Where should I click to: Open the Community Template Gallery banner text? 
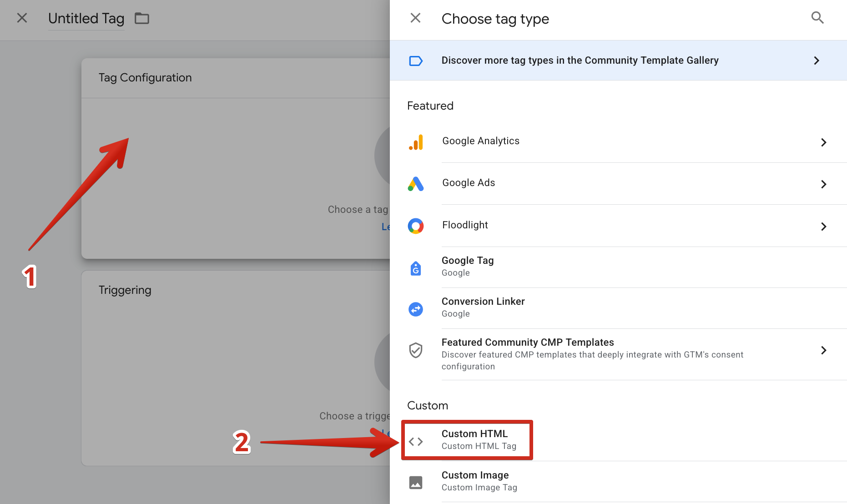click(580, 60)
